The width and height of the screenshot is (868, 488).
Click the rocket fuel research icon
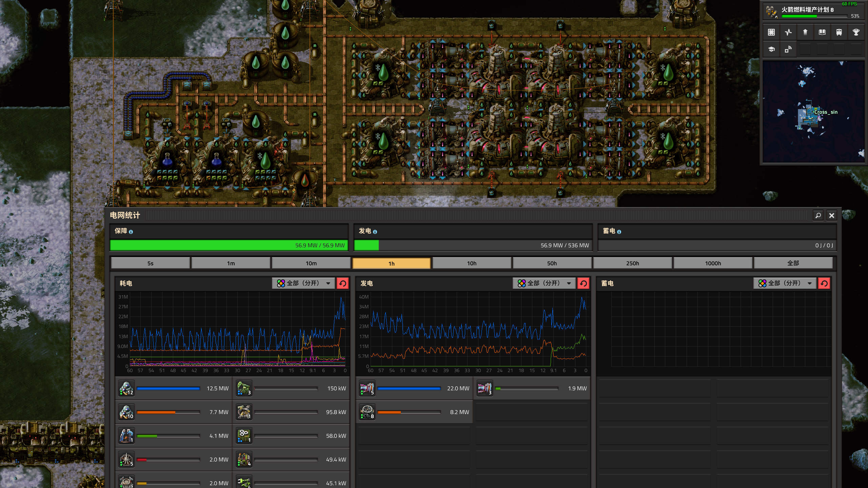(772, 12)
